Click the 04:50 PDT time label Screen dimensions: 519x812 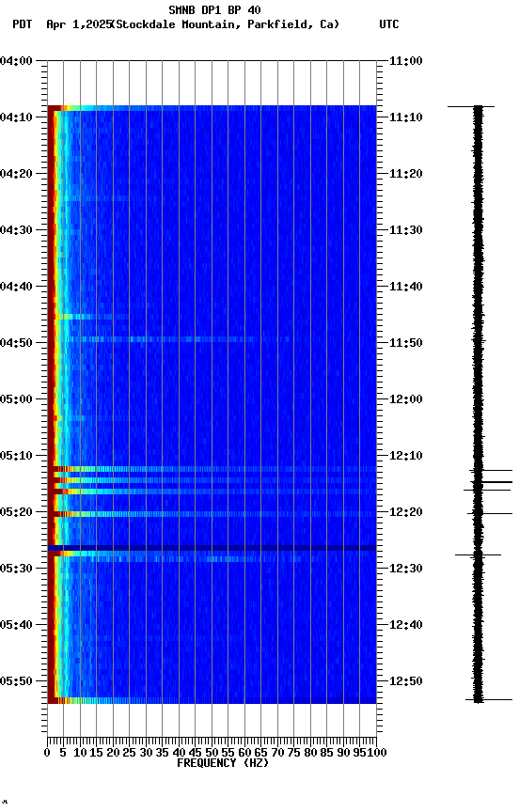(x=16, y=343)
